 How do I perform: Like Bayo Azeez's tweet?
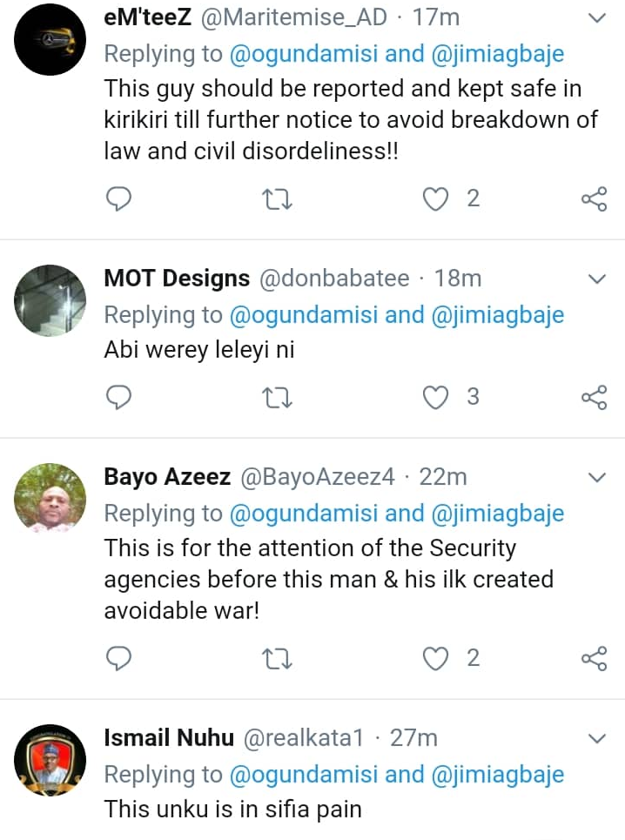(434, 659)
